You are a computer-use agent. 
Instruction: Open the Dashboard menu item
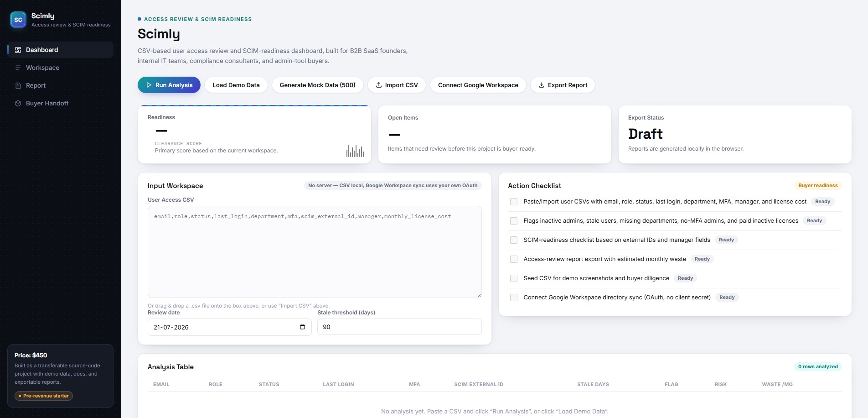point(60,50)
